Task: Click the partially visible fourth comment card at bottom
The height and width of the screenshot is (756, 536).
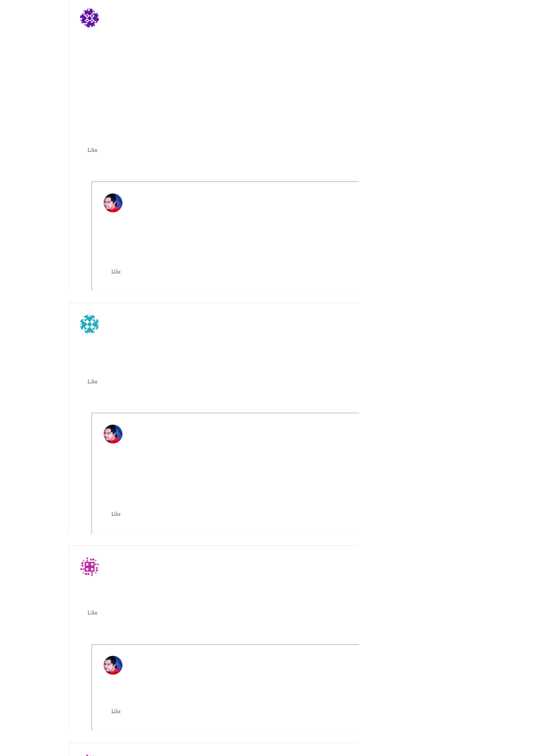Action: pos(214,750)
